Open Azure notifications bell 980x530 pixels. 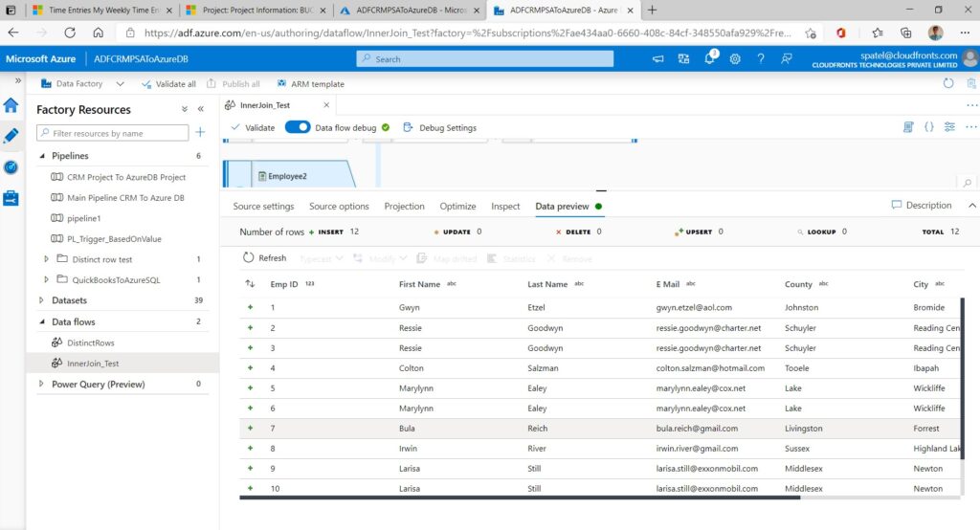coord(709,58)
